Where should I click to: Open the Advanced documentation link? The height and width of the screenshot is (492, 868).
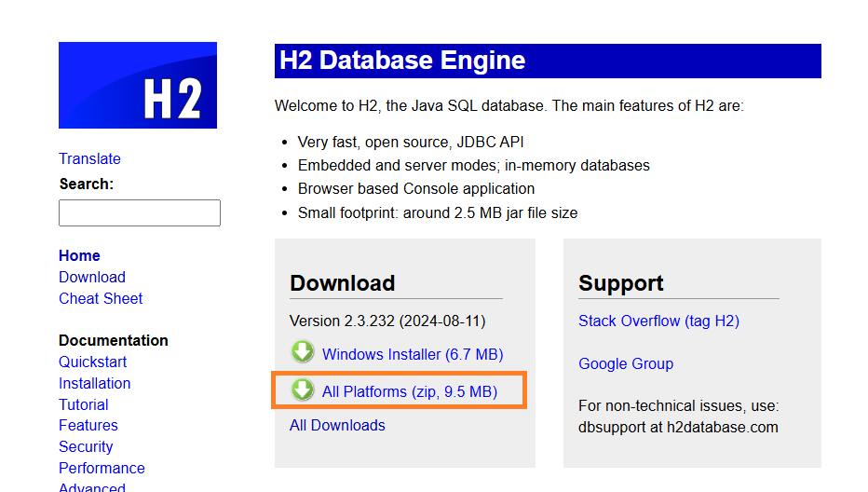point(92,487)
